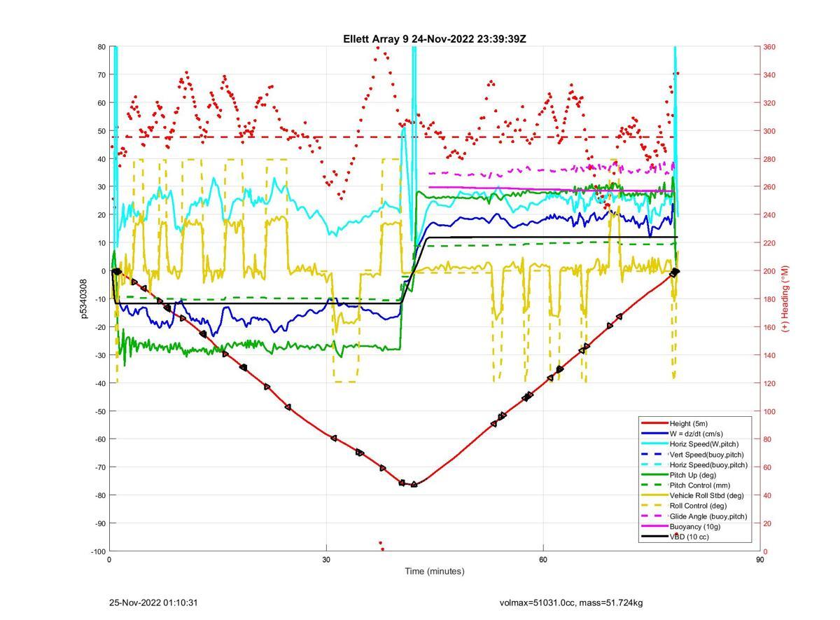
Task: Click the p5340308 y-axis label
Action: [85, 299]
